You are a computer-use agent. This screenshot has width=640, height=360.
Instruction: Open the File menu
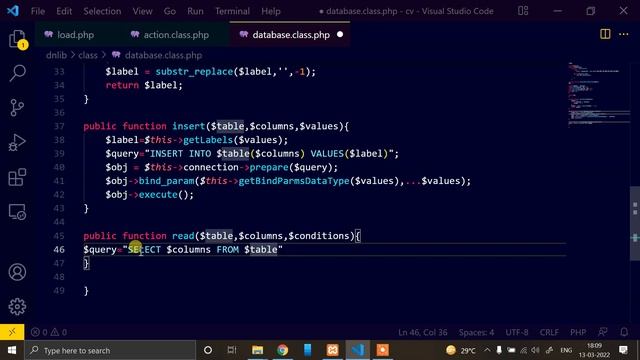(38, 11)
